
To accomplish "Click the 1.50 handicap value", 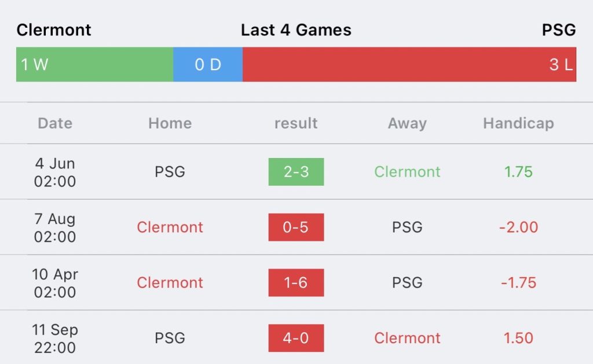I will (518, 338).
